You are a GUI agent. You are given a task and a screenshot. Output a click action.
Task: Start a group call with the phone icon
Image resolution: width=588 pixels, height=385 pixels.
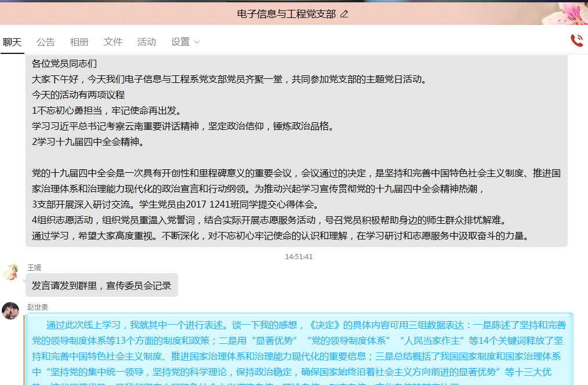[577, 41]
